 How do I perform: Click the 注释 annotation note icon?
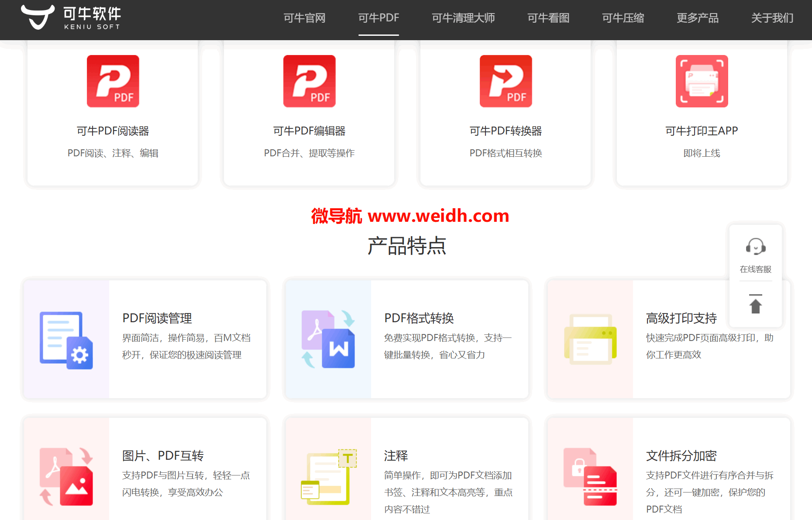point(329,477)
